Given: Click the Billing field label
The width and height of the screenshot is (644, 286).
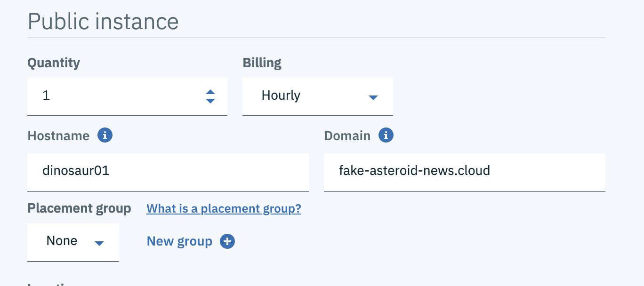Looking at the screenshot, I should [x=262, y=63].
